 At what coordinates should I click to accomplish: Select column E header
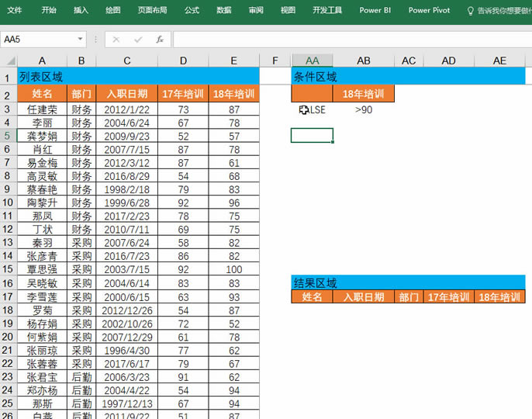pyautogui.click(x=233, y=61)
